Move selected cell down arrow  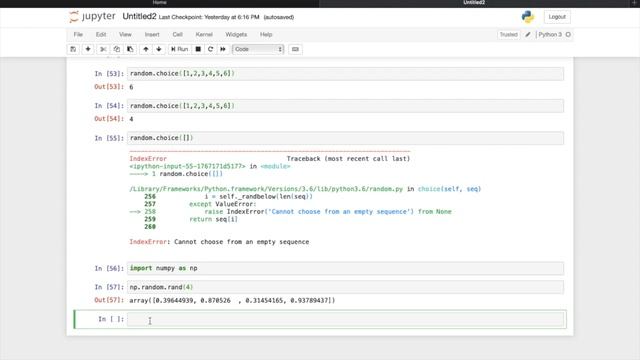(x=159, y=49)
